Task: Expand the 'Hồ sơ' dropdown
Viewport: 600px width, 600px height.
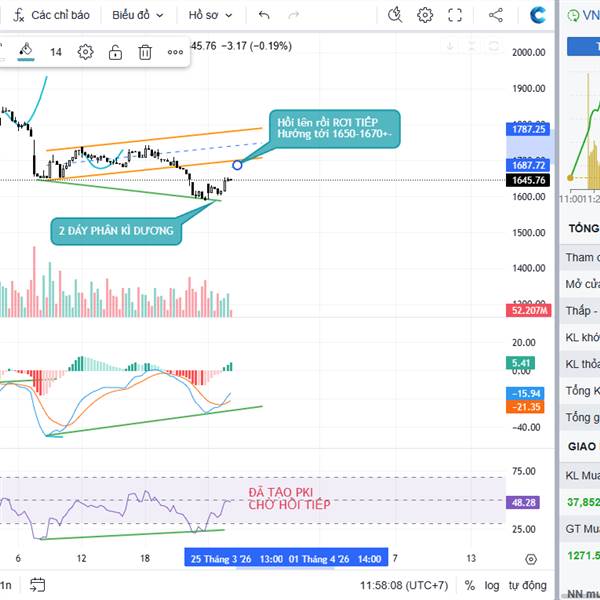Action: pyautogui.click(x=210, y=15)
